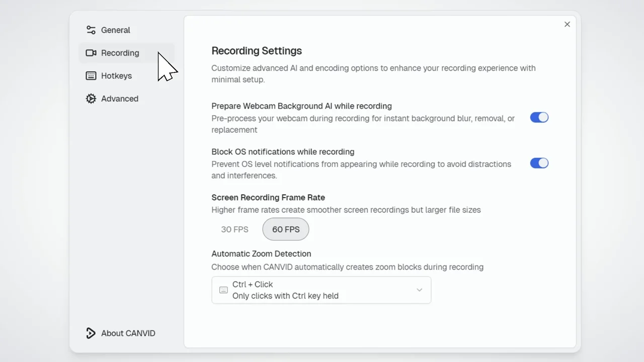Image resolution: width=644 pixels, height=362 pixels.
Task: Select 30 FPS frame rate
Action: click(234, 229)
